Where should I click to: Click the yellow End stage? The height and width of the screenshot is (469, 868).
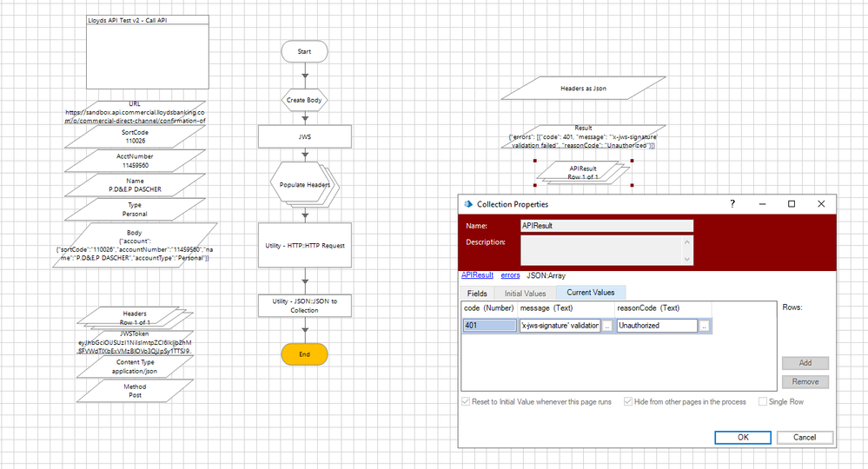[304, 354]
